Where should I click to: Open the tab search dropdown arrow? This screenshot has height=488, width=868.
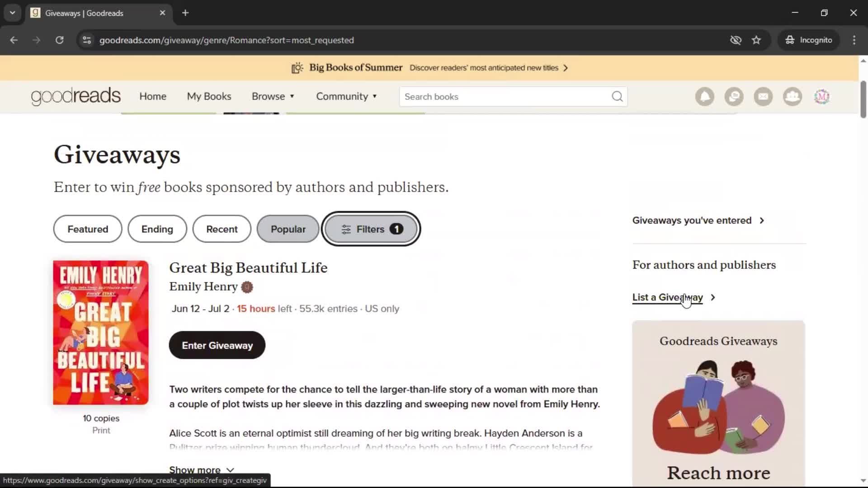pyautogui.click(x=13, y=13)
